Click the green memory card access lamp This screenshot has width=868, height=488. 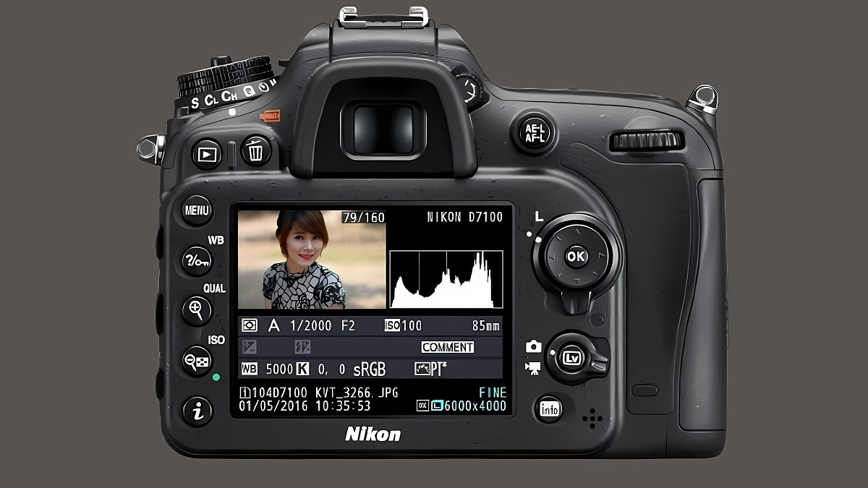click(x=216, y=377)
